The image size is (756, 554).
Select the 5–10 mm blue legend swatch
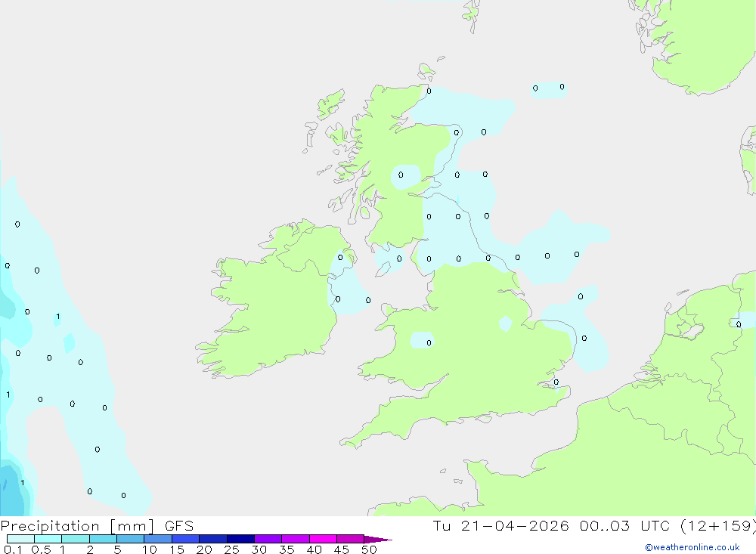click(x=130, y=539)
